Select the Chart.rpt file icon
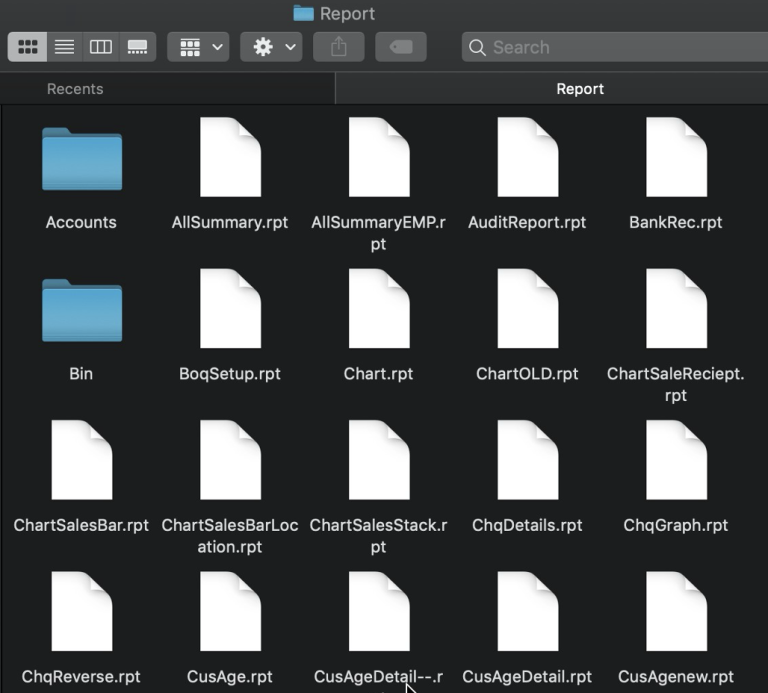The width and height of the screenshot is (768, 693). 379,308
